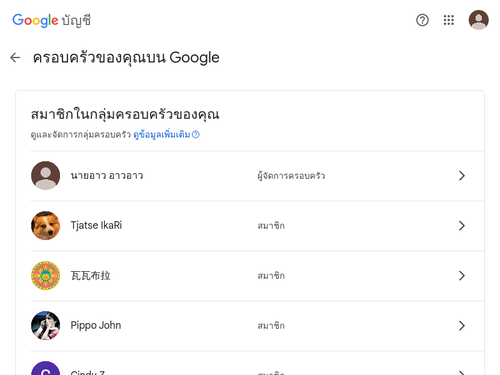
Task: Select the name Pippo John
Action: 96,326
